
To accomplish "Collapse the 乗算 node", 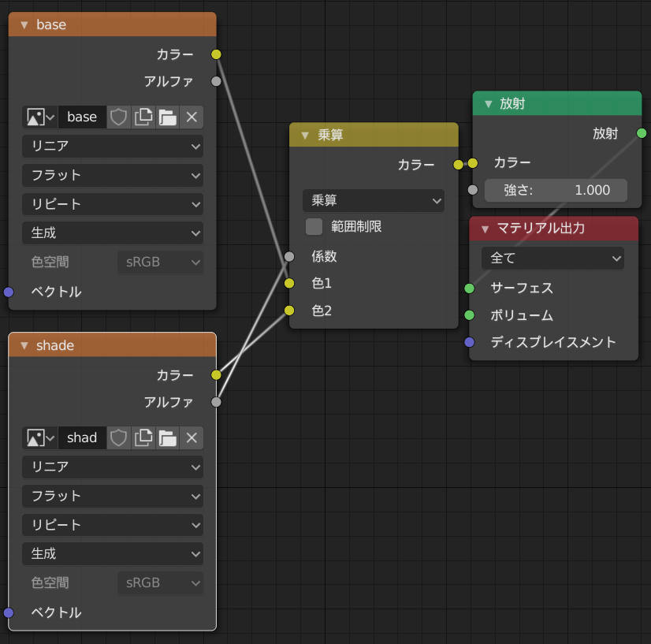I will click(x=305, y=136).
